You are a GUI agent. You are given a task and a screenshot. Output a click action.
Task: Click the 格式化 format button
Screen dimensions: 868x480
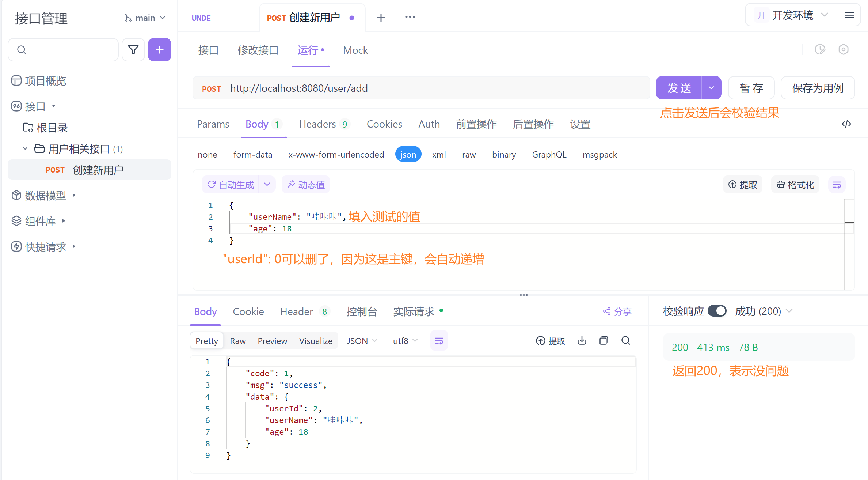[x=795, y=185]
